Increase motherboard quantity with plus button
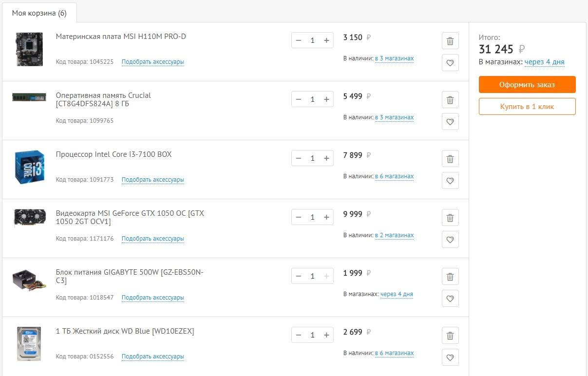 tap(326, 40)
